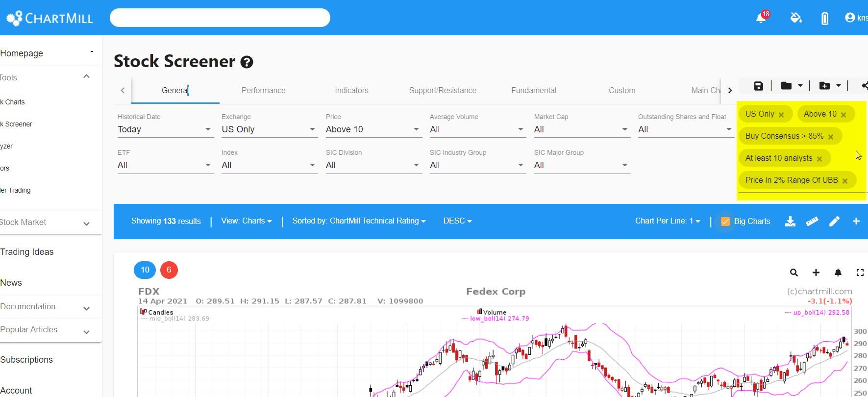Select the General tab
This screenshot has width=868, height=397.
click(175, 90)
